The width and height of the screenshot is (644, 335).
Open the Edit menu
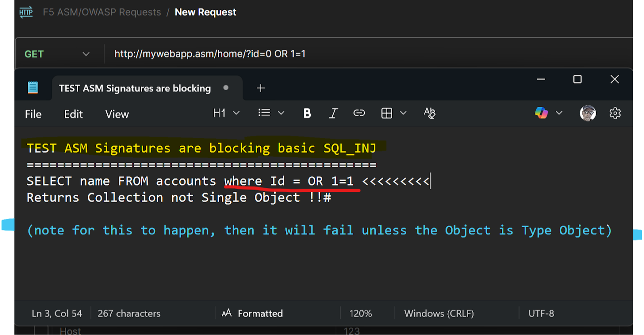coord(73,114)
